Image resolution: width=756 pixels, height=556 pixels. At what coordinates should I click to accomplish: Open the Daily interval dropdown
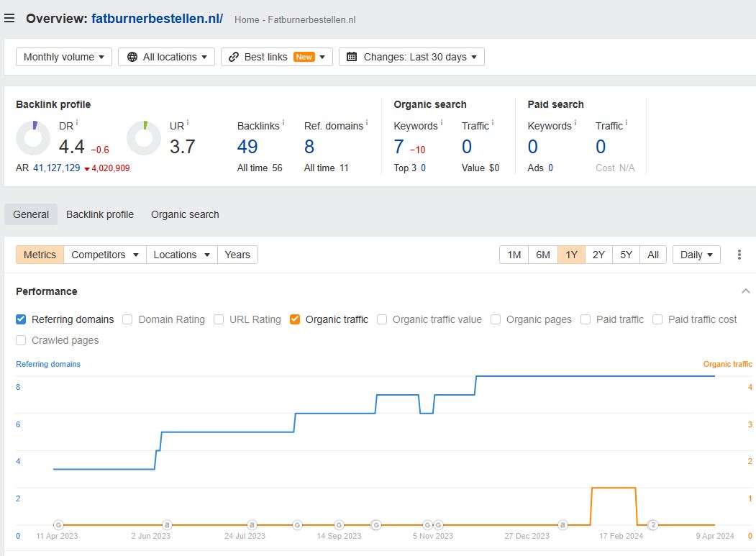pyautogui.click(x=697, y=255)
